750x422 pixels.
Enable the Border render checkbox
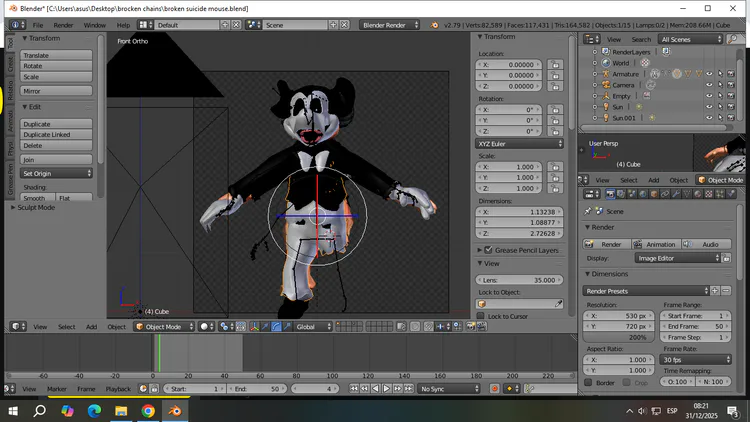[588, 382]
